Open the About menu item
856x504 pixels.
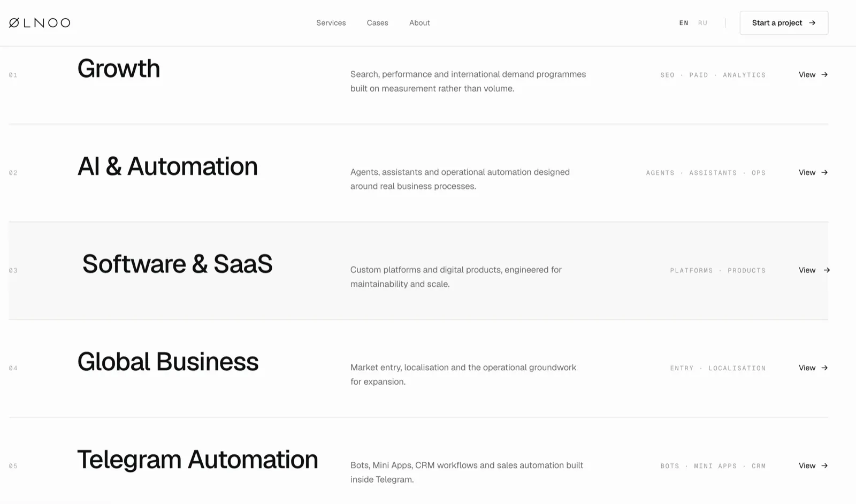pos(419,22)
